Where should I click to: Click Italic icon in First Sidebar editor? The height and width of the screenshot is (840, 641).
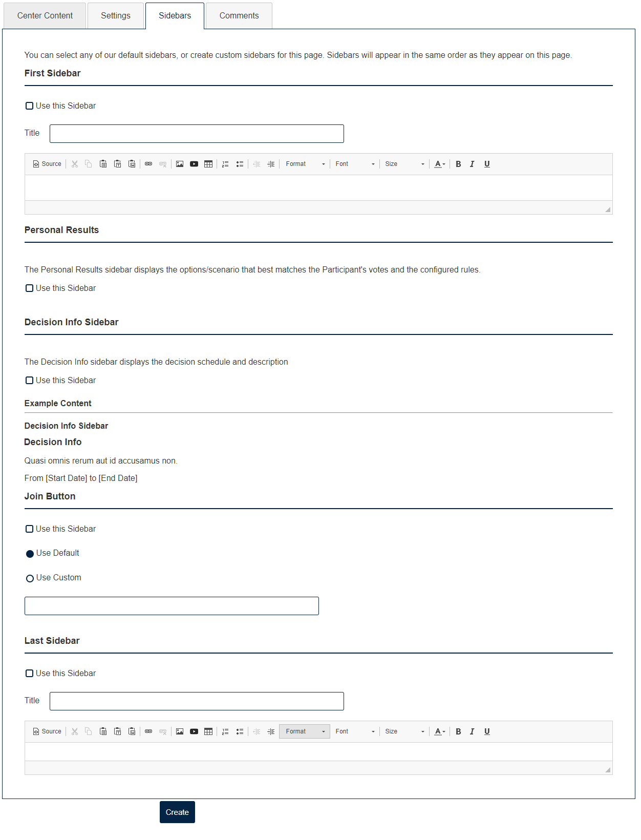pos(472,164)
